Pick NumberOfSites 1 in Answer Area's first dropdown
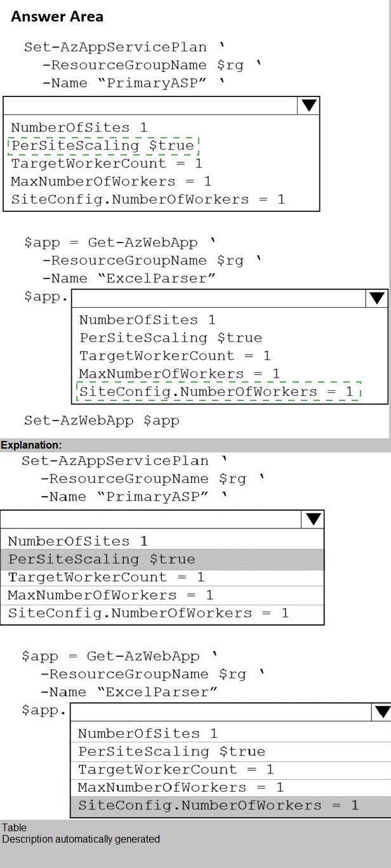The height and width of the screenshot is (868, 391). click(x=79, y=128)
